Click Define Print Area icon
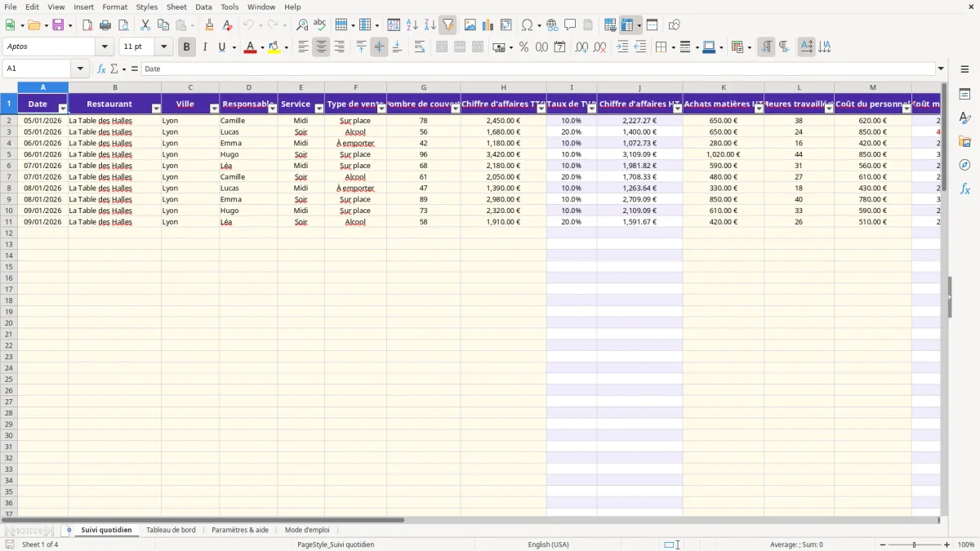Image resolution: width=980 pixels, height=551 pixels. pyautogui.click(x=610, y=25)
